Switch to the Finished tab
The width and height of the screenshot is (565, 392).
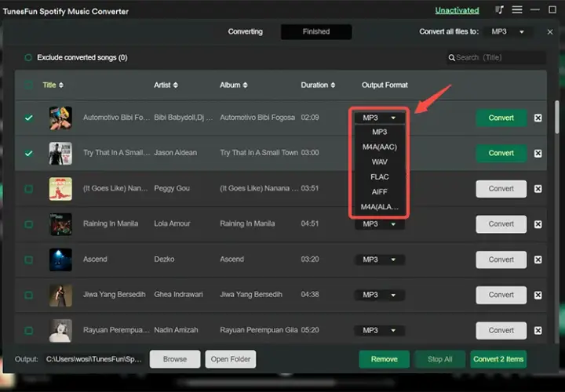(316, 31)
